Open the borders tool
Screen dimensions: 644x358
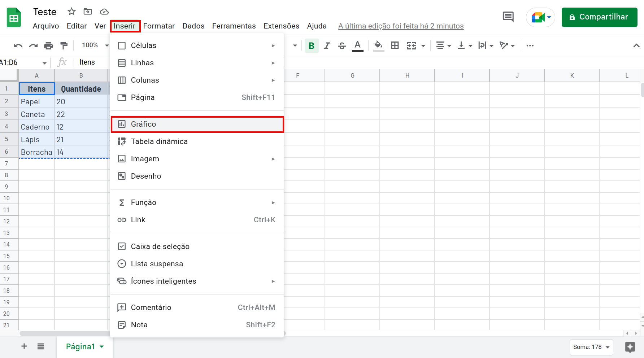tap(395, 45)
